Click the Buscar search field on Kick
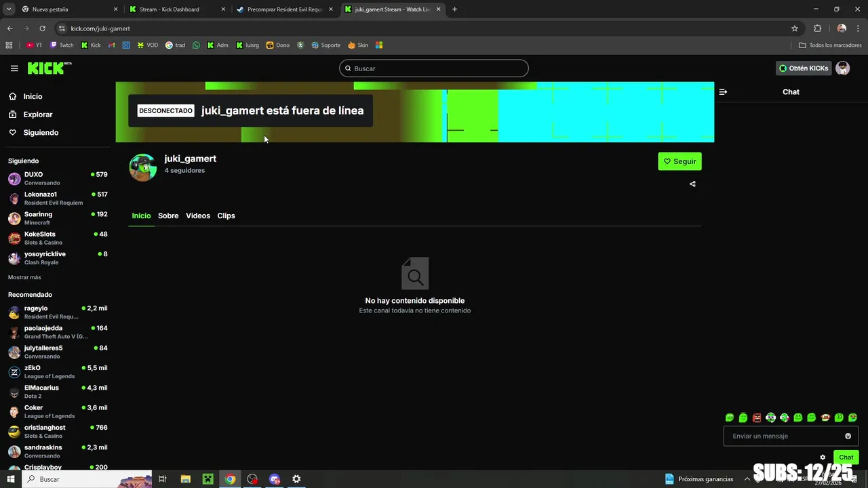The width and height of the screenshot is (868, 488). 434,68
